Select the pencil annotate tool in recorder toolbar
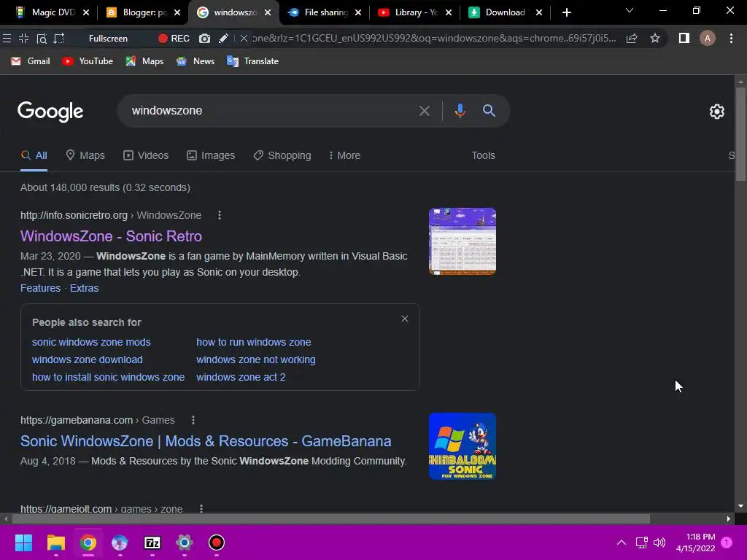747x560 pixels. coord(223,39)
